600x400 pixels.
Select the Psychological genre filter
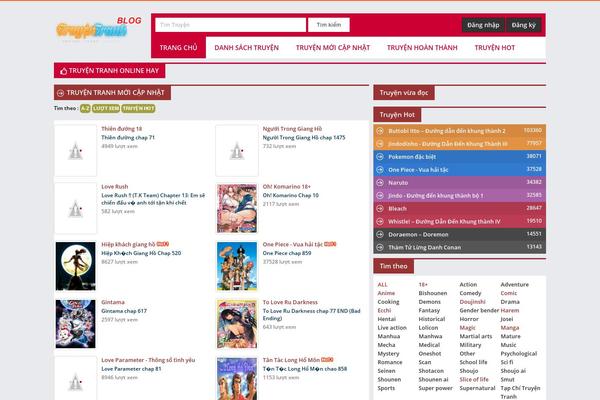[x=519, y=353]
